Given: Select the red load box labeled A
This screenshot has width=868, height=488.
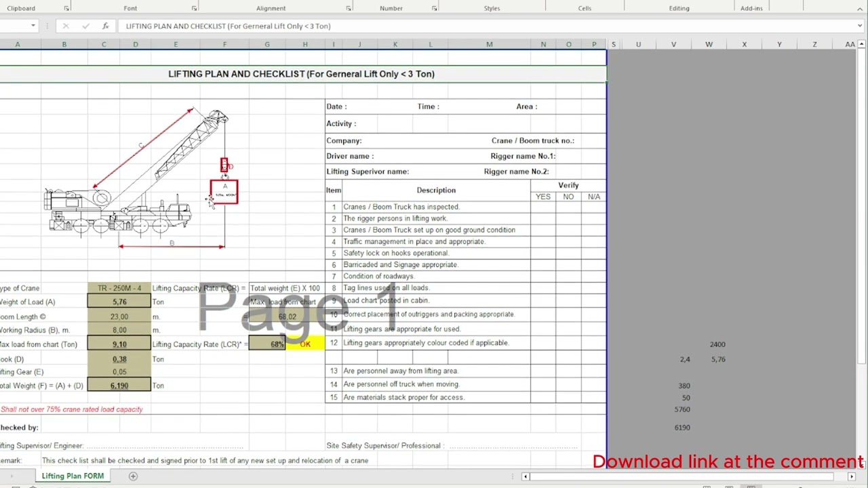Looking at the screenshot, I should click(224, 192).
